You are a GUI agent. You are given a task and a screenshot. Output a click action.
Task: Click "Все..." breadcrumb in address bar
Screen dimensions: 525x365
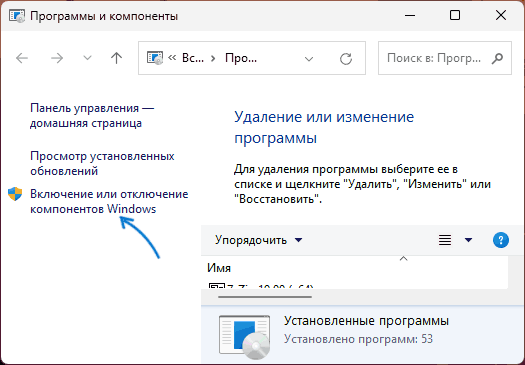(193, 58)
